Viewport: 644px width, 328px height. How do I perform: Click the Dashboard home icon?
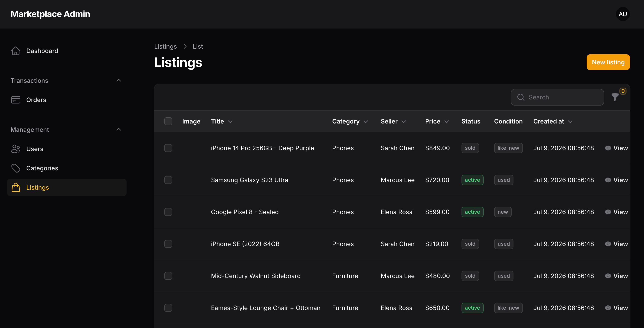click(x=16, y=51)
